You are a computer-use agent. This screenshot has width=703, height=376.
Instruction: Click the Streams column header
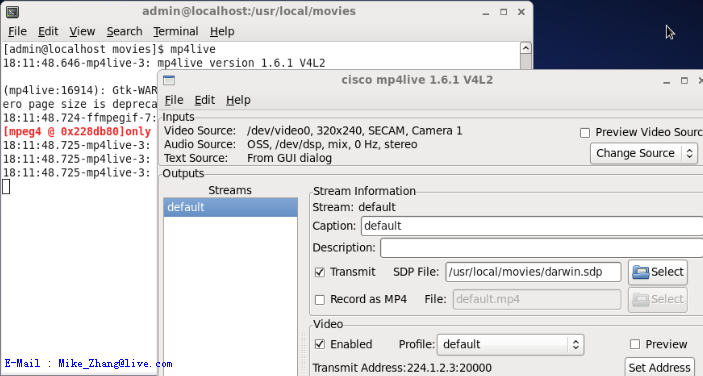(230, 190)
